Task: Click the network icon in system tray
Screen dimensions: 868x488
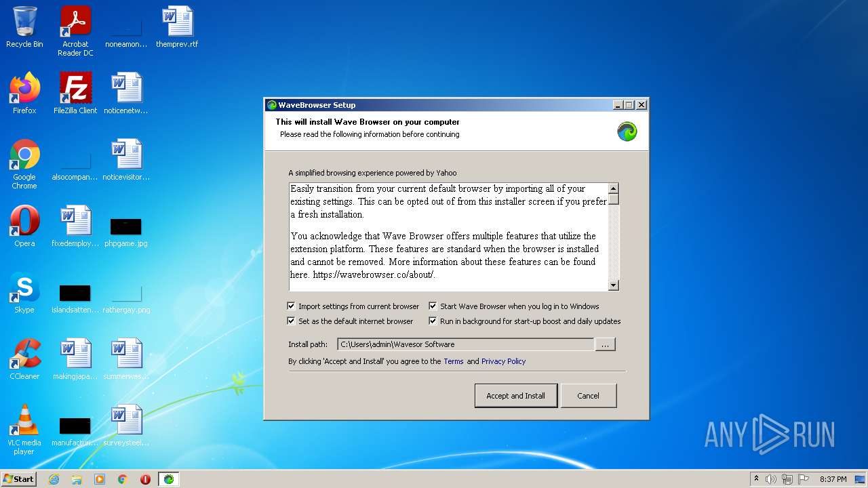Action: [787, 479]
